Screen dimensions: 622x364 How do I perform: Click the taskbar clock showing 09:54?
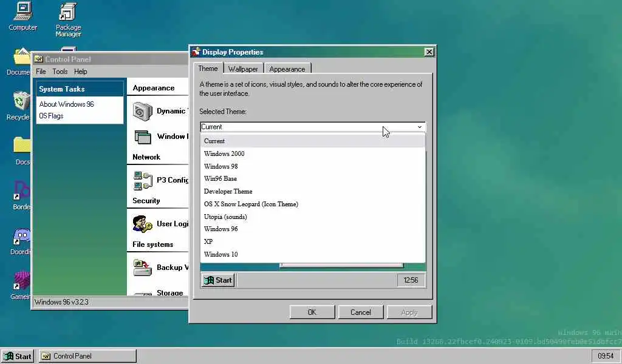[606, 356]
